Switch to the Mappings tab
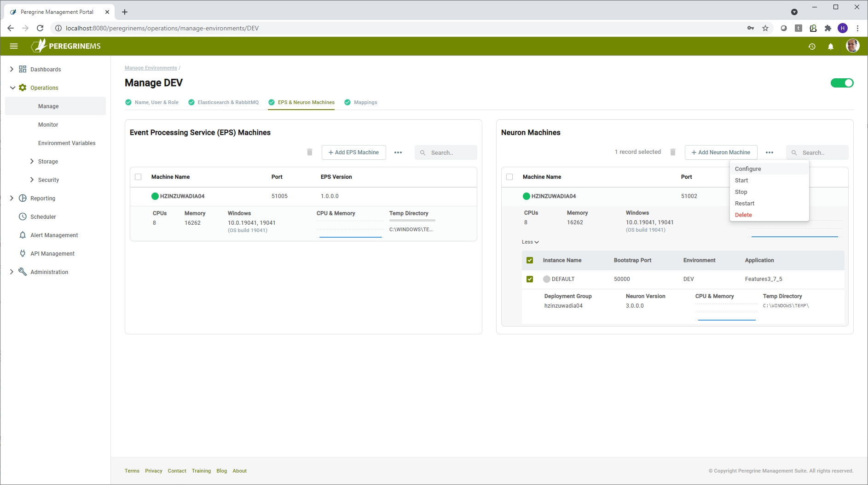 click(x=361, y=102)
